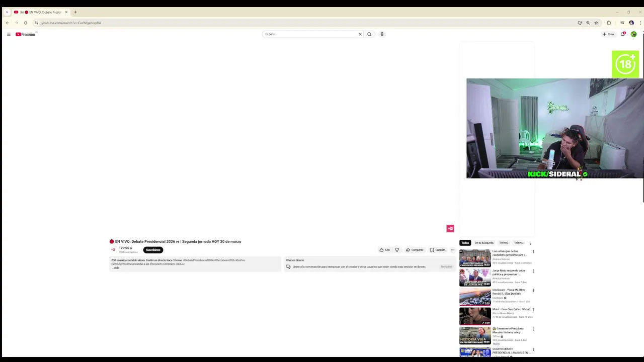
Task: Open Chrome three-dot menu
Action: (x=640, y=23)
